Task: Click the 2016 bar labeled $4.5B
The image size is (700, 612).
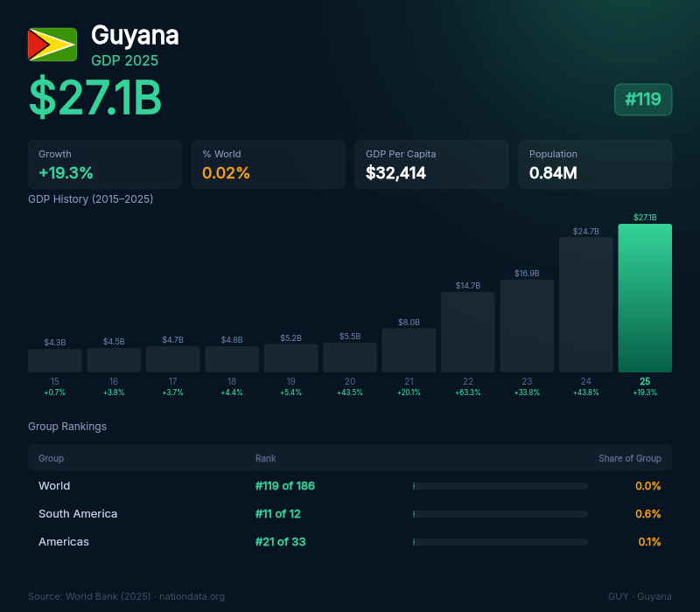Action: (x=114, y=360)
